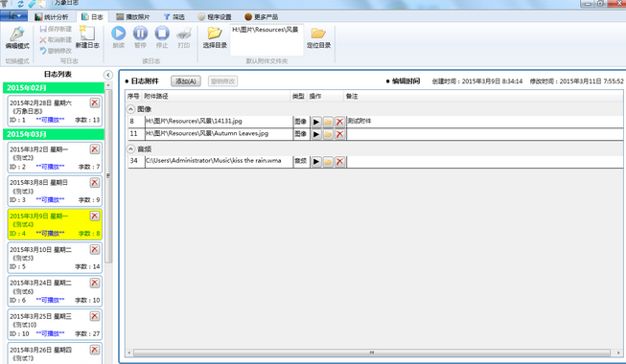Play the 14131.jpg attachment
The height and width of the screenshot is (364, 626).
pyautogui.click(x=316, y=122)
